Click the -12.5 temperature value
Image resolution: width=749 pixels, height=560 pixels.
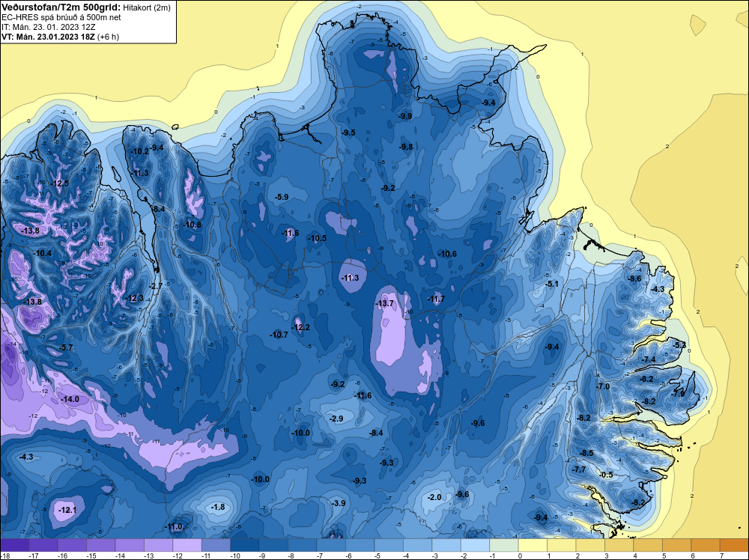click(x=60, y=183)
